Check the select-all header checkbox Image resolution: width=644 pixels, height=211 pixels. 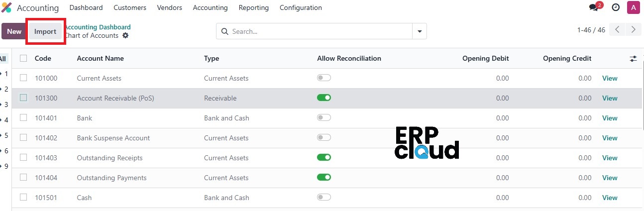[x=23, y=58]
